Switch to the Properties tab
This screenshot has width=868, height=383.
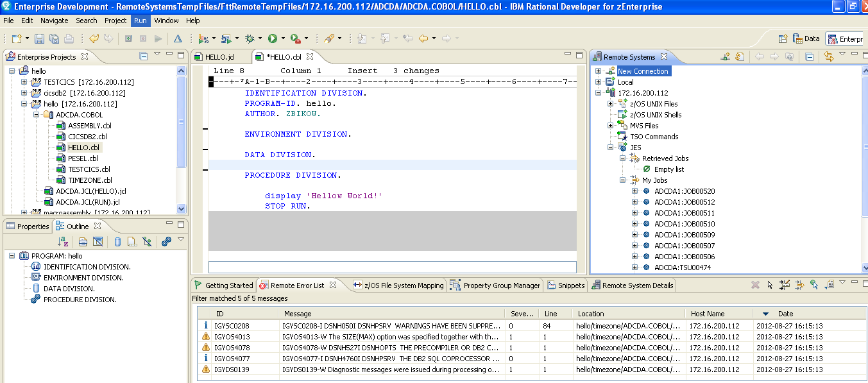pyautogui.click(x=27, y=226)
